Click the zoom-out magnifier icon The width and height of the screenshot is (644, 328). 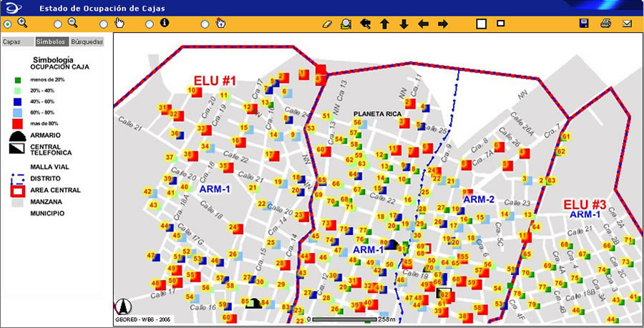(x=73, y=23)
